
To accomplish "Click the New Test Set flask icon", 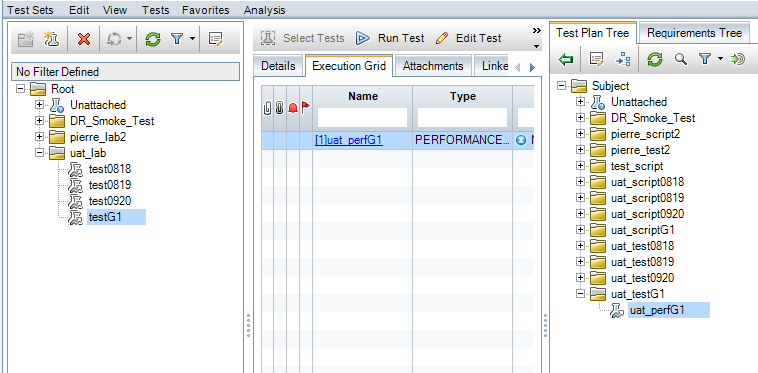I will [51, 39].
